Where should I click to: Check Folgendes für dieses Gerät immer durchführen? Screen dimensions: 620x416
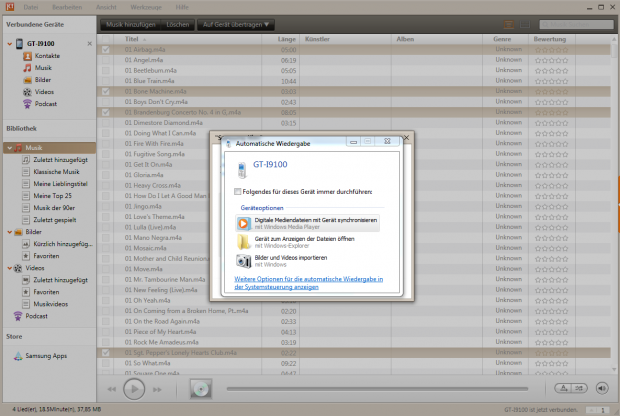(237, 192)
